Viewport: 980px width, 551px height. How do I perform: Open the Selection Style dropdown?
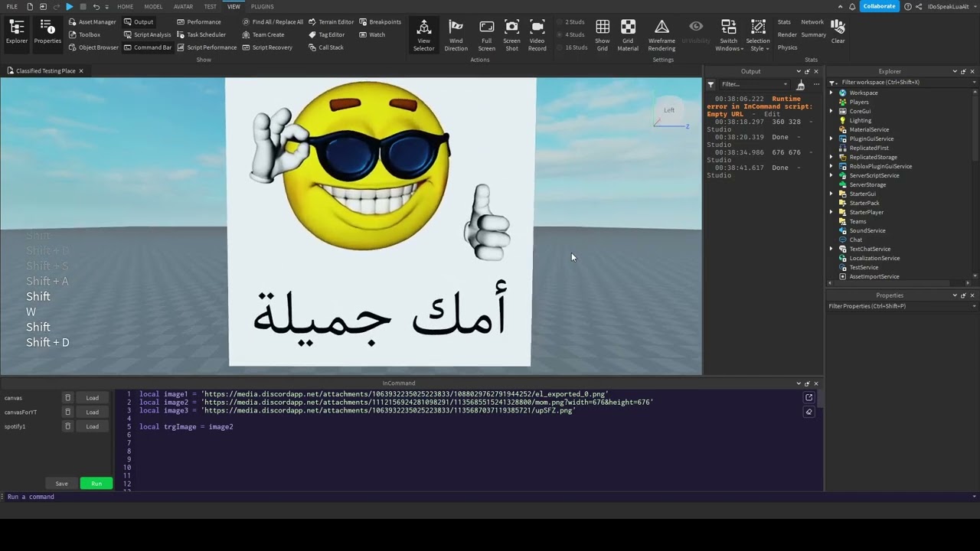(x=758, y=35)
